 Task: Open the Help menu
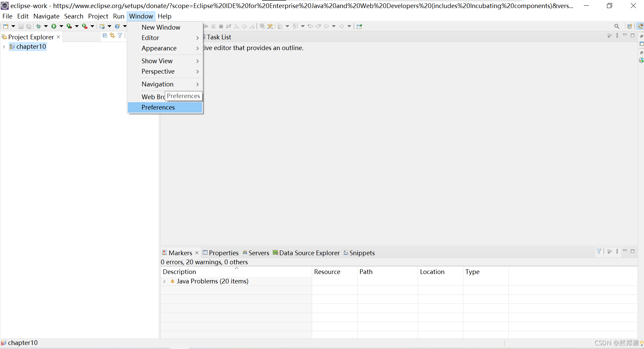[164, 16]
